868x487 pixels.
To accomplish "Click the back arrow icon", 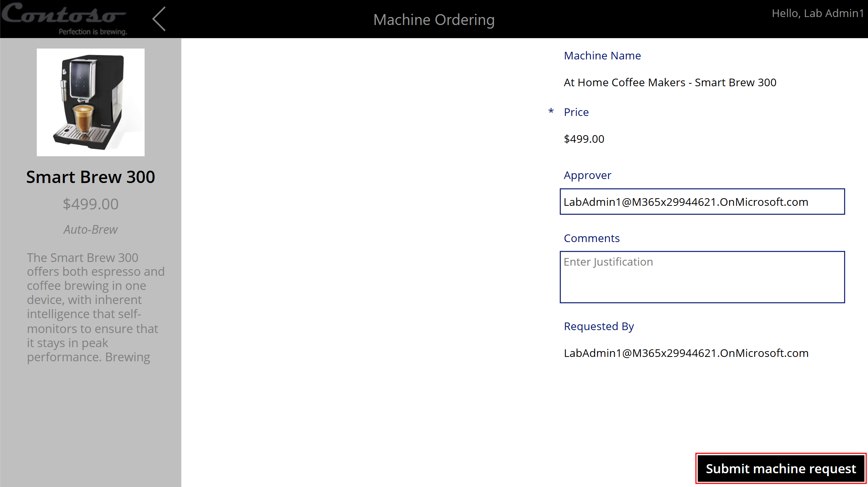I will (159, 19).
